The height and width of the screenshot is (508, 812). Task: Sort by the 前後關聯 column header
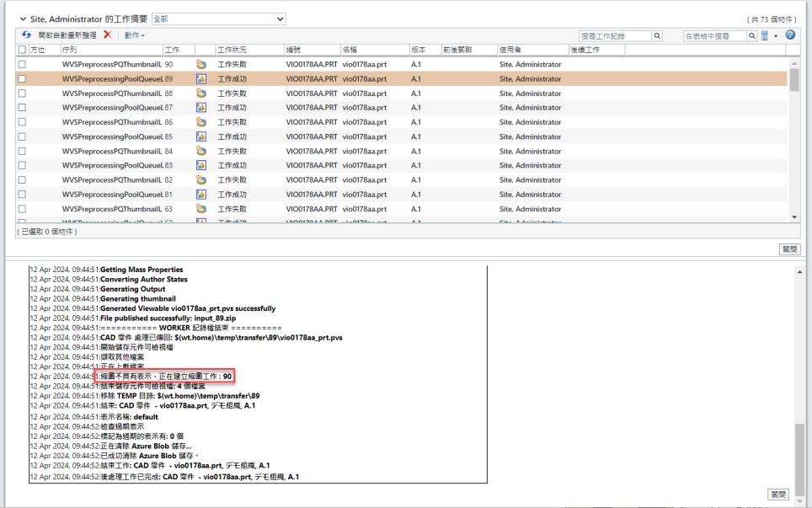click(457, 50)
